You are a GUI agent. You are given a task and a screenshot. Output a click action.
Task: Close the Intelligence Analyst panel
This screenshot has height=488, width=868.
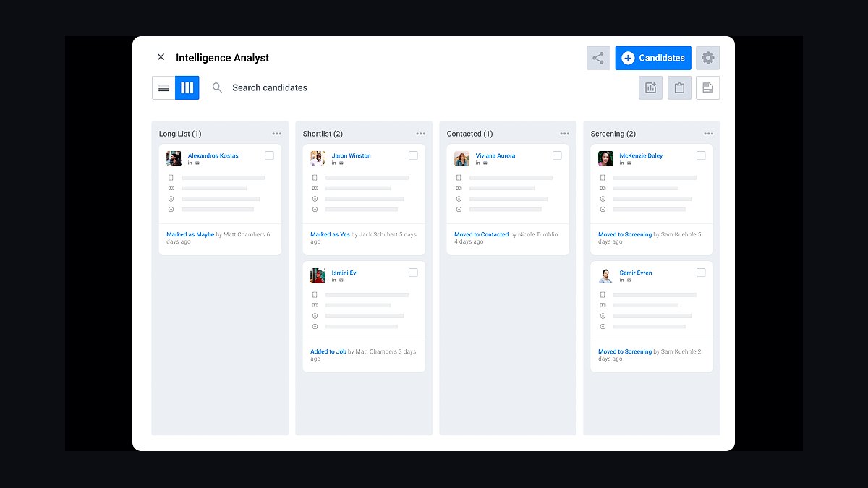coord(161,57)
